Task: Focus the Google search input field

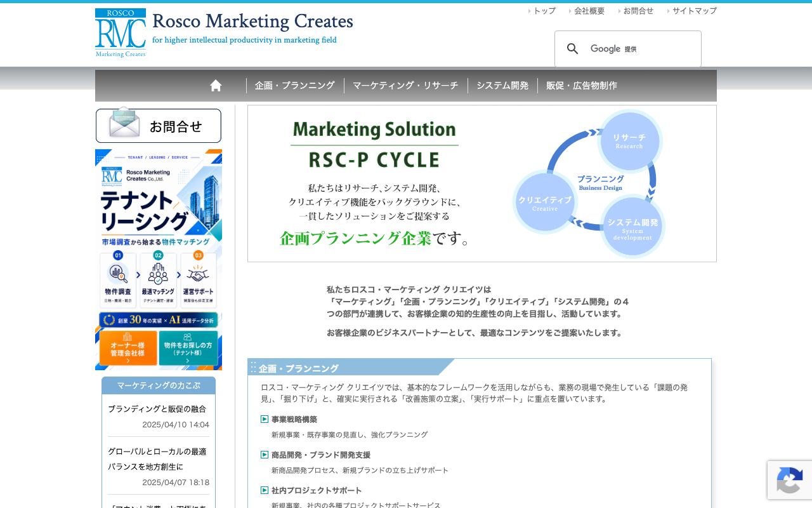Action: (641, 49)
